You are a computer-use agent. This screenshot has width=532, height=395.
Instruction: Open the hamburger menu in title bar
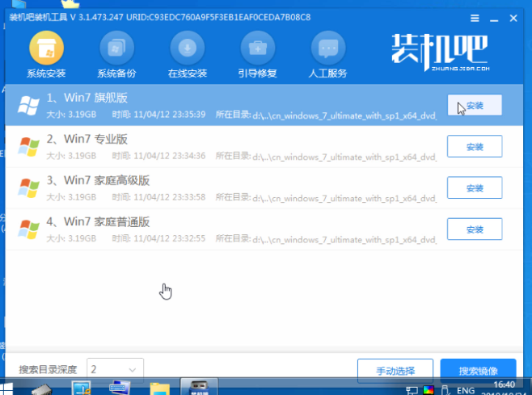(x=475, y=18)
